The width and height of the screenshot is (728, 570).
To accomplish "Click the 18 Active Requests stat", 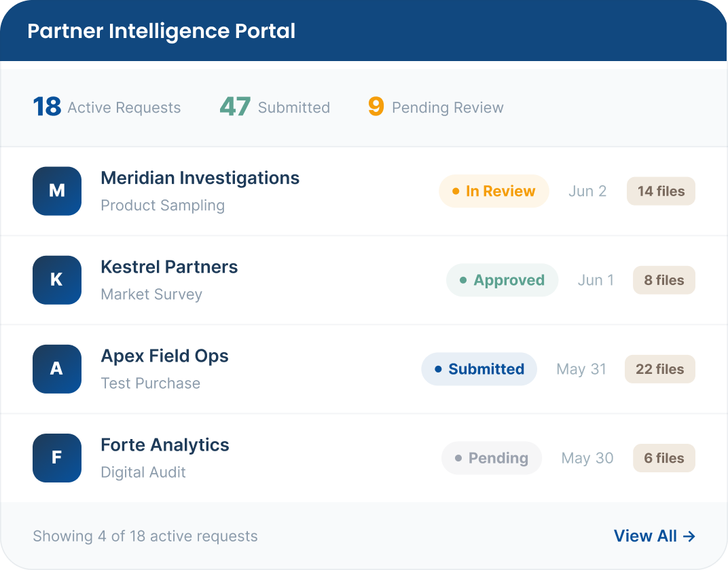I will click(107, 107).
